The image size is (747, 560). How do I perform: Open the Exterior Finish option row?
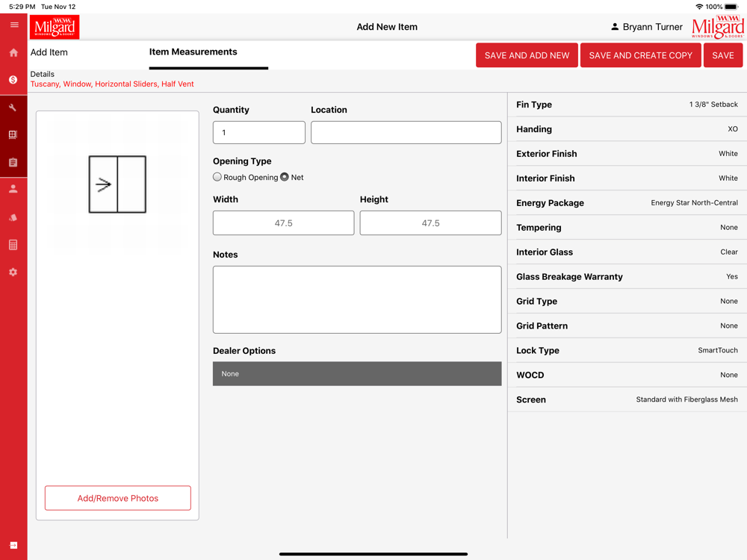coord(627,154)
